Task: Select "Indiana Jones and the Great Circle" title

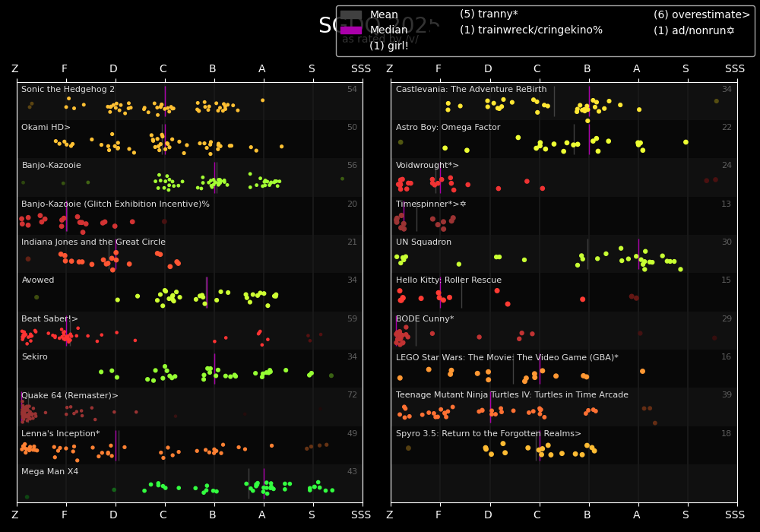Action: [93, 242]
